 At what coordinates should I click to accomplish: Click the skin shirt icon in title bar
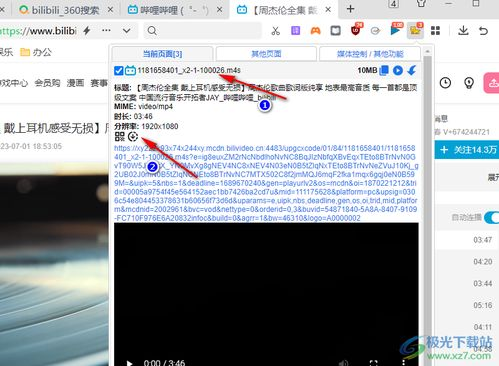[421, 3]
